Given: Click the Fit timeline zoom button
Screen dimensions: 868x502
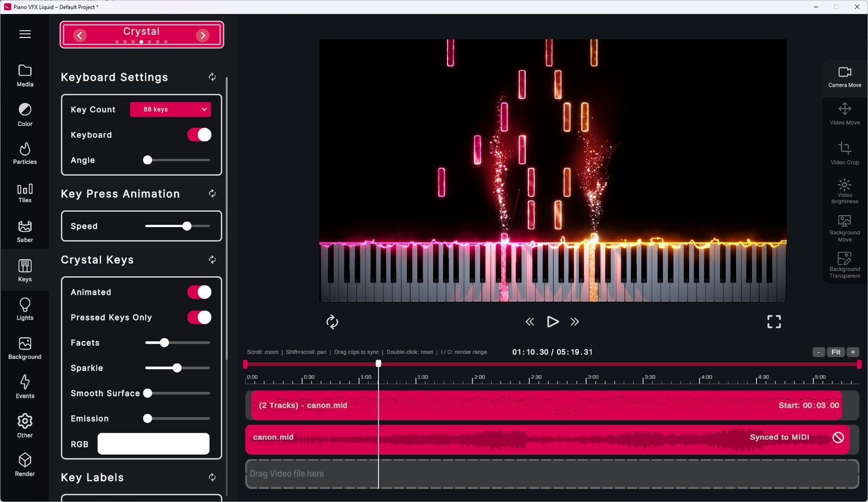Looking at the screenshot, I should 836,352.
